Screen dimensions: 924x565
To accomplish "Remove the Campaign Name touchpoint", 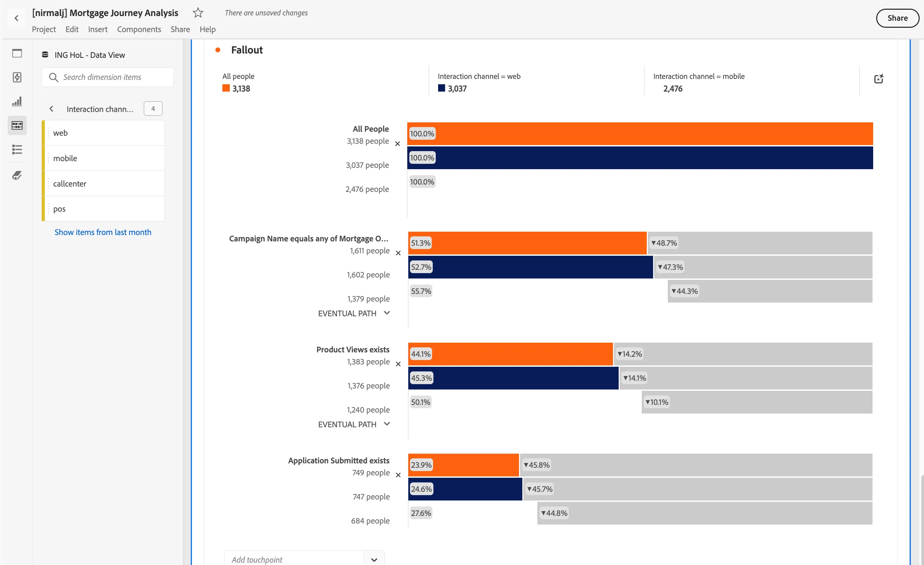I will click(x=398, y=253).
